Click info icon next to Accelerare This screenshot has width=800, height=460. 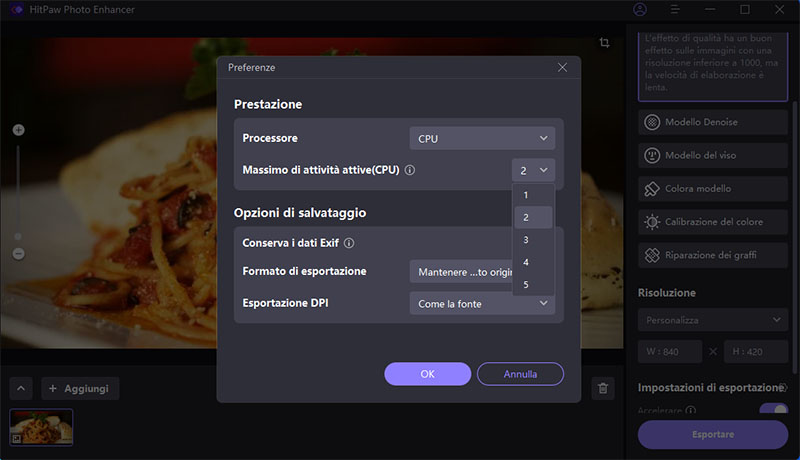(691, 411)
